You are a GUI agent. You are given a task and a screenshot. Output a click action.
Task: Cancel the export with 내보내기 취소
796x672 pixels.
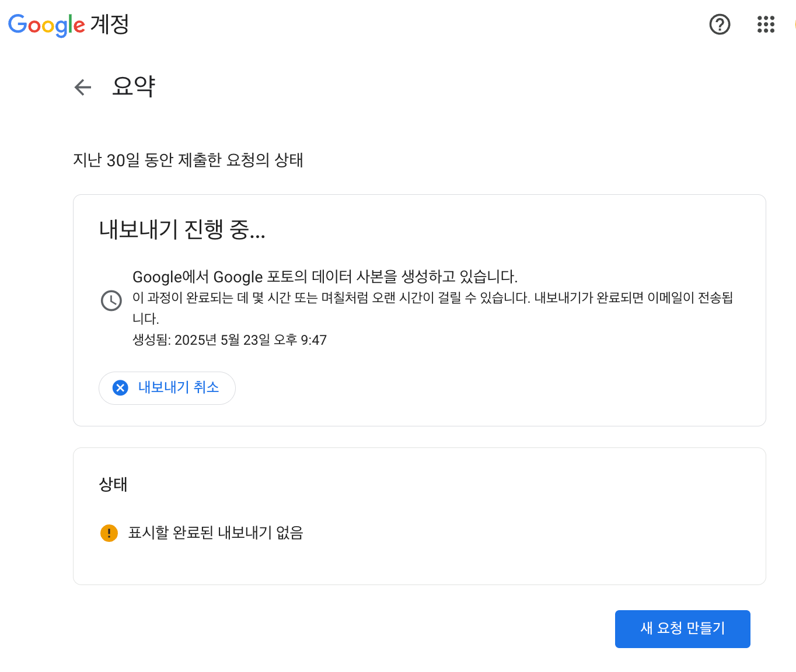point(167,388)
